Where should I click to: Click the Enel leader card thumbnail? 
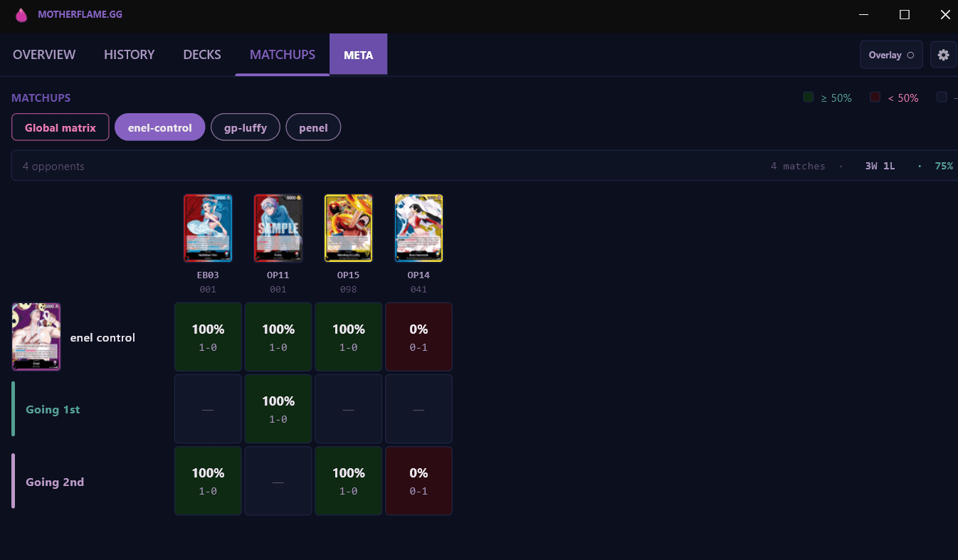tap(36, 337)
